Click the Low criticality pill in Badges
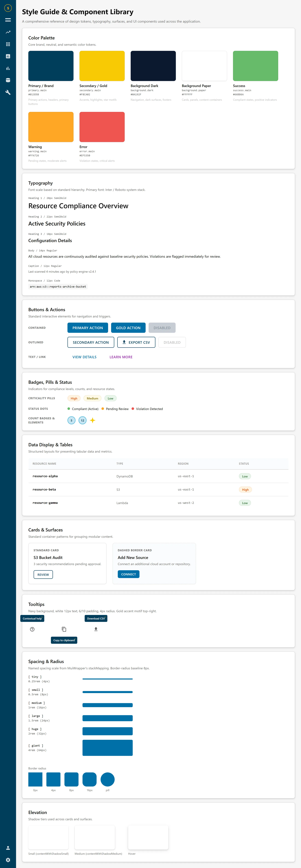The width and height of the screenshot is (301, 868). click(x=110, y=398)
